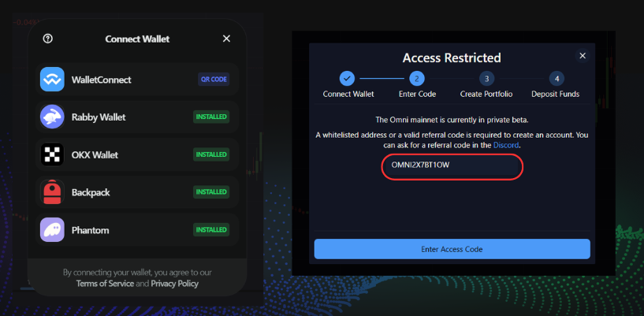The image size is (644, 316).
Task: Select the INSTALLED badge for OKX Wallet
Action: [x=211, y=154]
